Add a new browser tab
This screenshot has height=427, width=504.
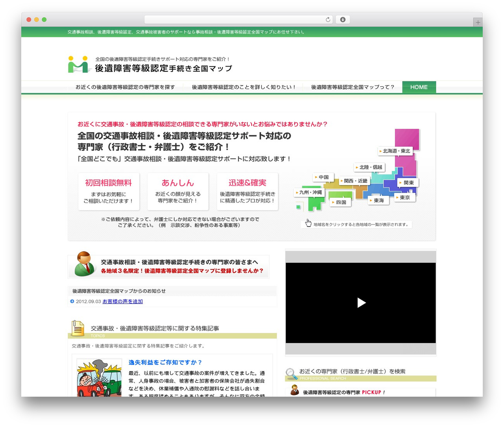coord(478,22)
